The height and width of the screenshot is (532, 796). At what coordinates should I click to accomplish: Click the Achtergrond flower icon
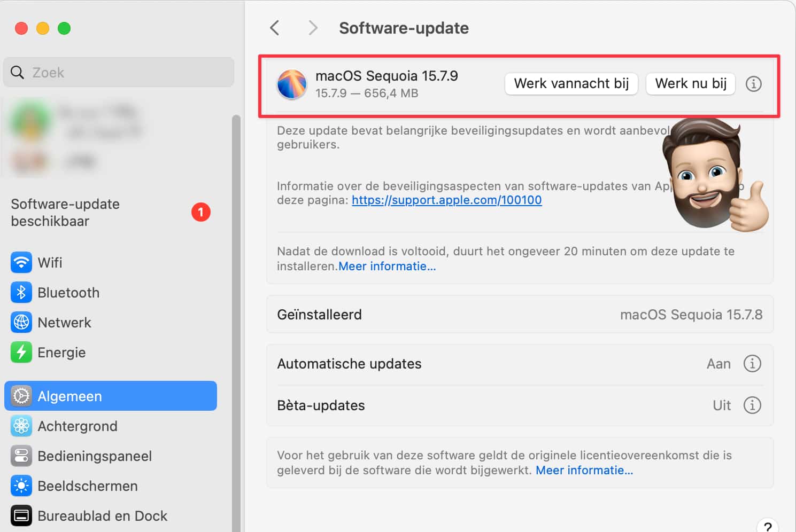(21, 426)
